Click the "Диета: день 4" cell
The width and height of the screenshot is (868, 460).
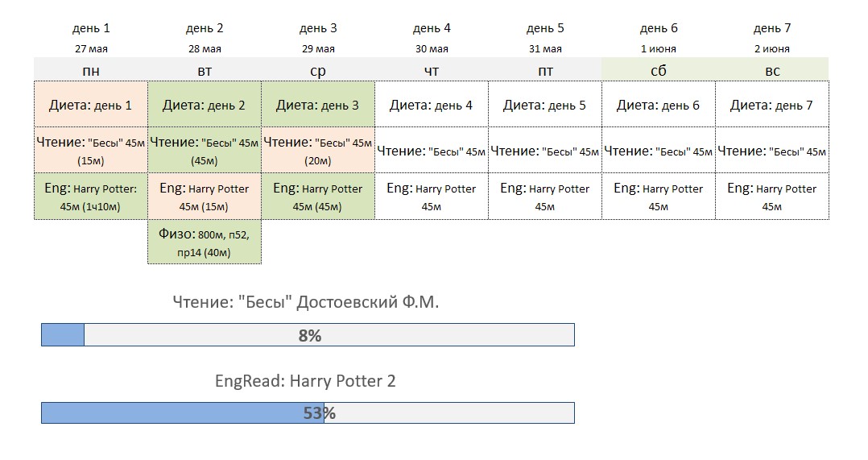(x=432, y=105)
